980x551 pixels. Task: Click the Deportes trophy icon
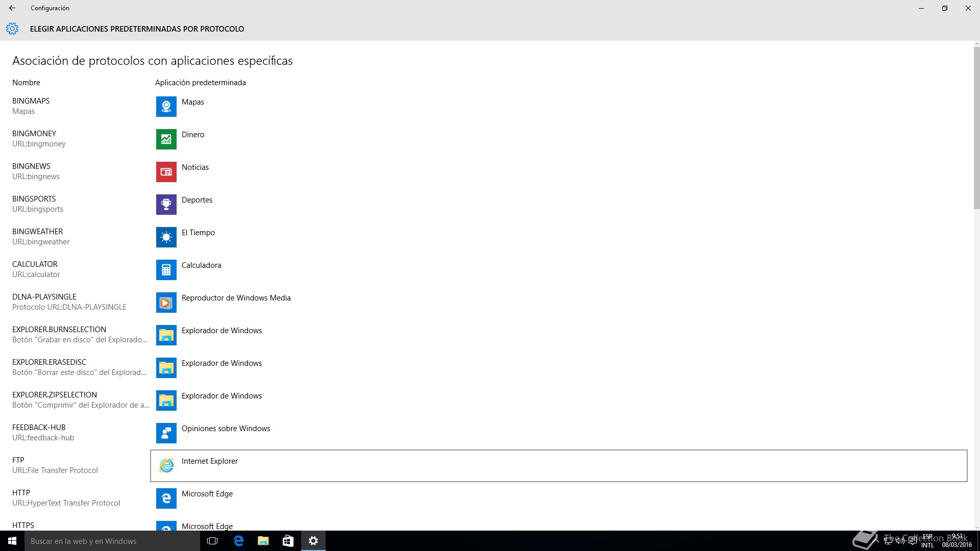point(166,205)
